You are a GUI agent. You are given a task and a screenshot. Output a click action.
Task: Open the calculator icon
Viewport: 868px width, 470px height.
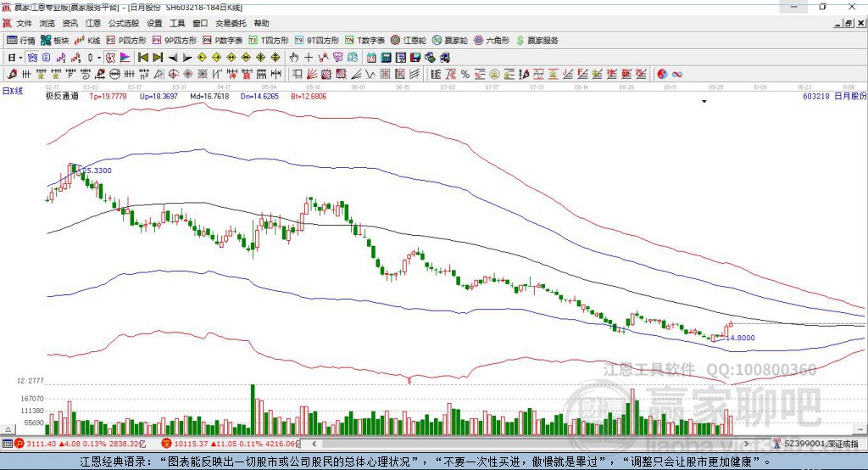click(386, 58)
